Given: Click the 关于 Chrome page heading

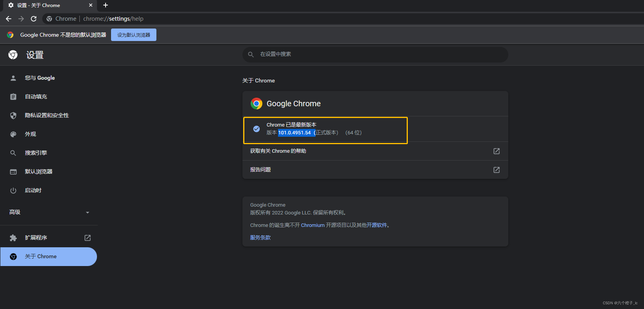Looking at the screenshot, I should [258, 80].
